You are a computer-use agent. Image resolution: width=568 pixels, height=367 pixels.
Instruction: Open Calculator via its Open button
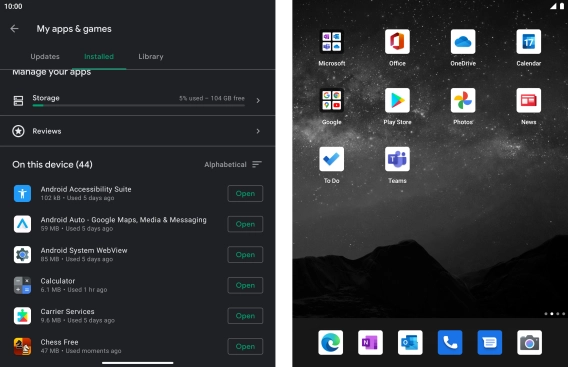(245, 285)
